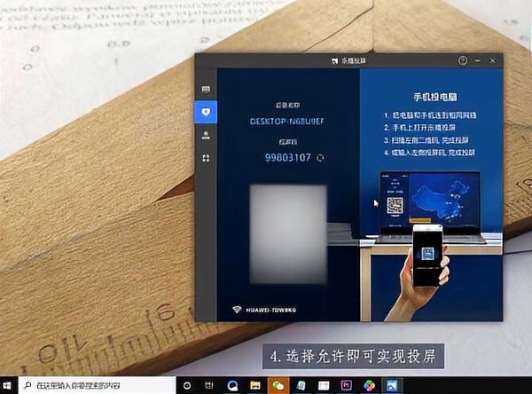This screenshot has width=532, height=394.
Task: Refresh the cast code 99803107
Action: 320,158
